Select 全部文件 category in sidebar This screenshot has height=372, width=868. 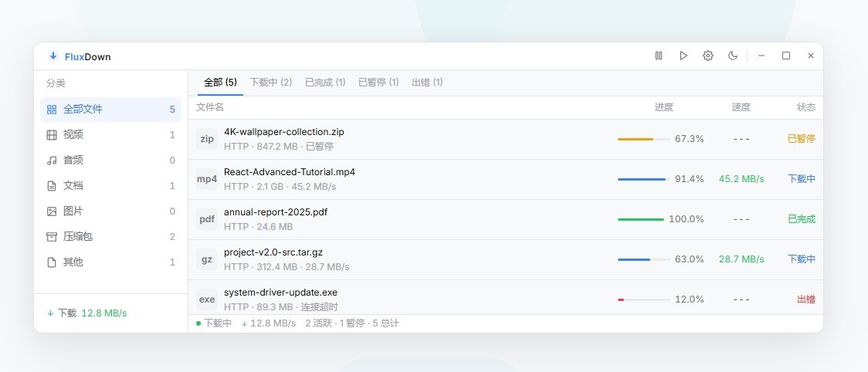[110, 110]
